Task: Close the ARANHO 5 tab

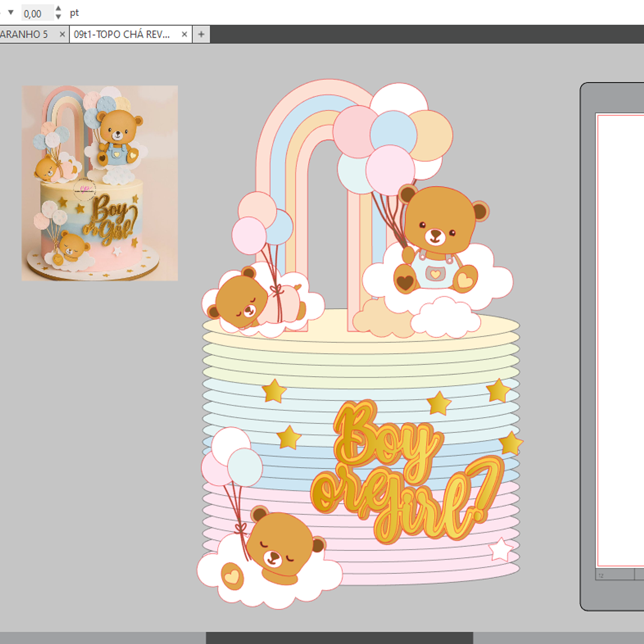Action: pyautogui.click(x=62, y=34)
